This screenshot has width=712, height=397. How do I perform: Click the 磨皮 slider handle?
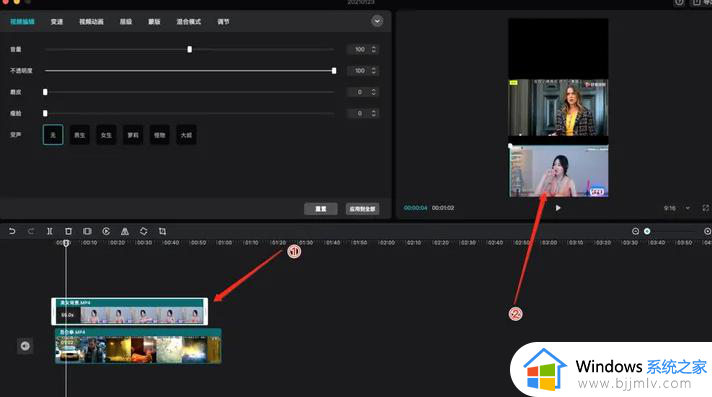pos(45,92)
